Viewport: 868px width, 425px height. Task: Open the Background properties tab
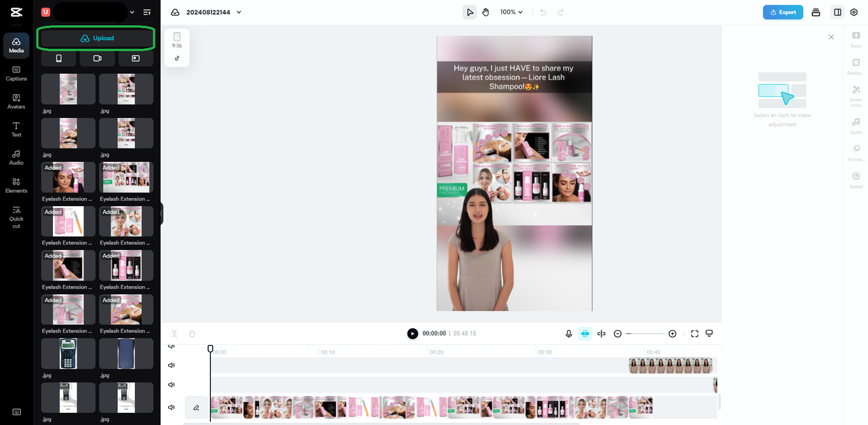click(x=856, y=66)
